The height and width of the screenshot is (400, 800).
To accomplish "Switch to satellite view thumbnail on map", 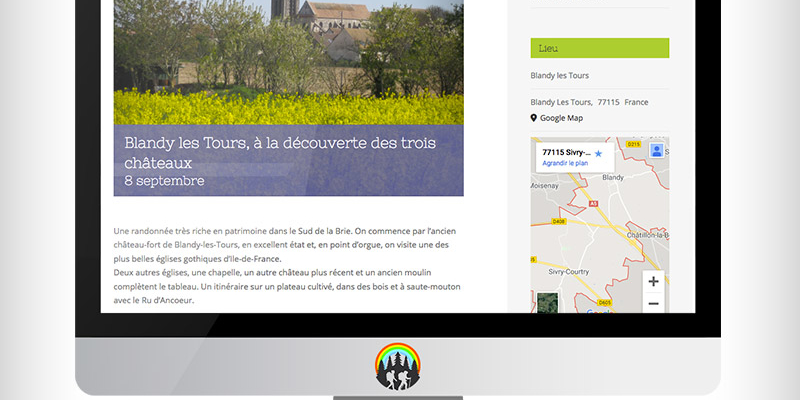I will tap(547, 302).
